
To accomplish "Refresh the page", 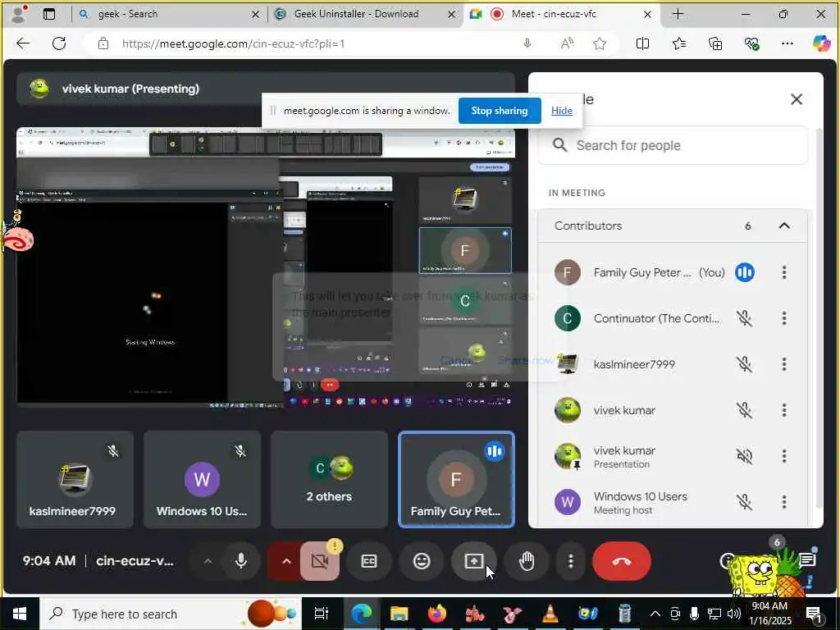I will (x=59, y=43).
